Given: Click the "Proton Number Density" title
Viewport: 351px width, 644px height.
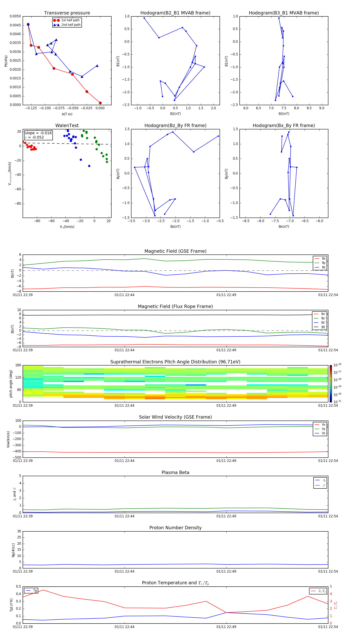Looking at the screenshot, I should pyautogui.click(x=175, y=528).
